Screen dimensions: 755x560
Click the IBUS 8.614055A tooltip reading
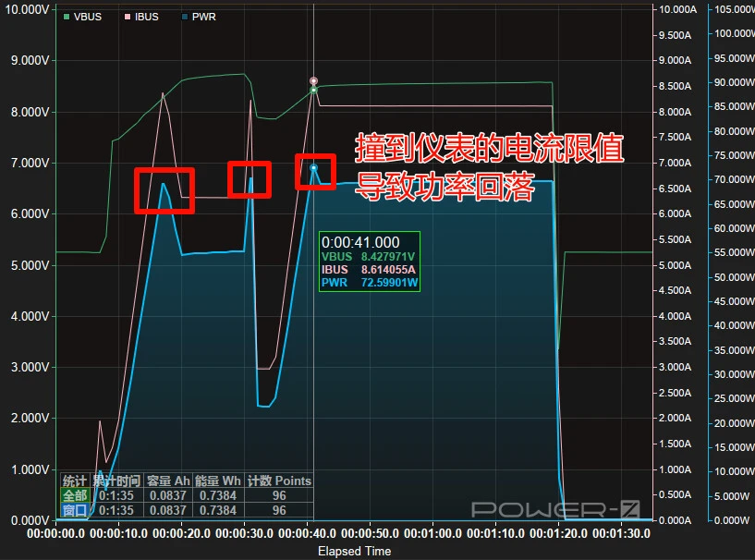click(x=370, y=269)
